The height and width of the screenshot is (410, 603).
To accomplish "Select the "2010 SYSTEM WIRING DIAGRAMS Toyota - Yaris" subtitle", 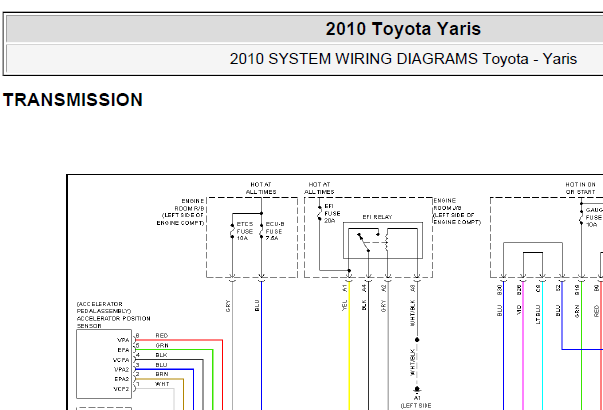I will pos(403,59).
